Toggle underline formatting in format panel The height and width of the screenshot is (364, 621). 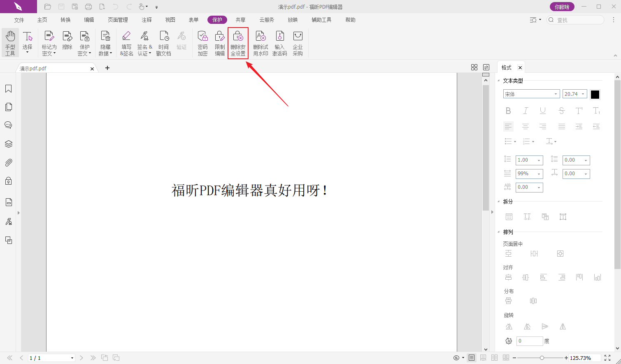pyautogui.click(x=543, y=111)
